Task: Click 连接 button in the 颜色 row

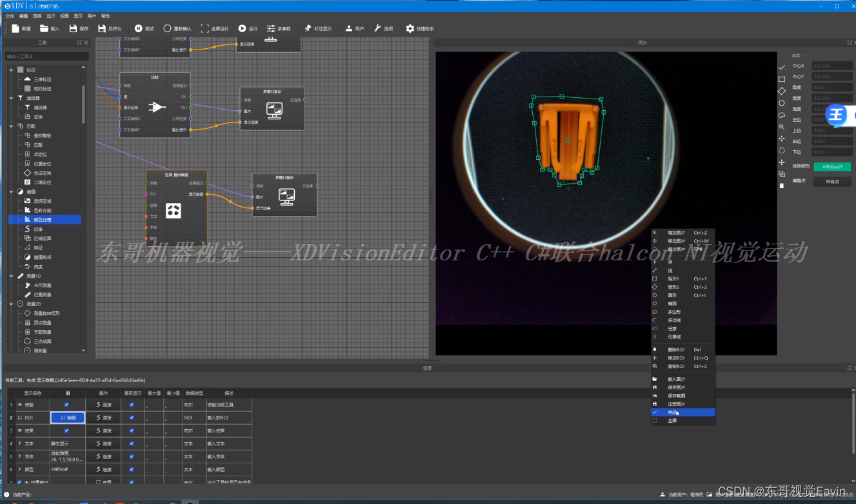Action: [103, 469]
